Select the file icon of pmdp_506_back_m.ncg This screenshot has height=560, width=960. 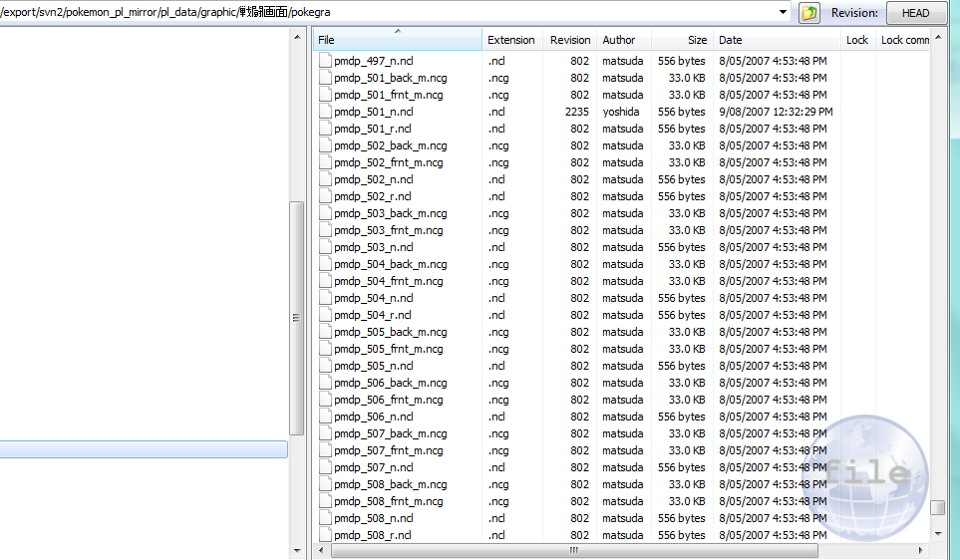(x=325, y=383)
